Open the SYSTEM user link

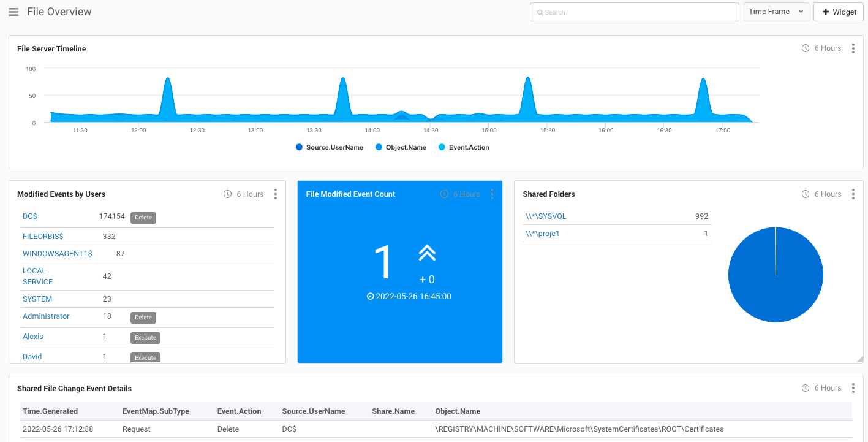[37, 299]
